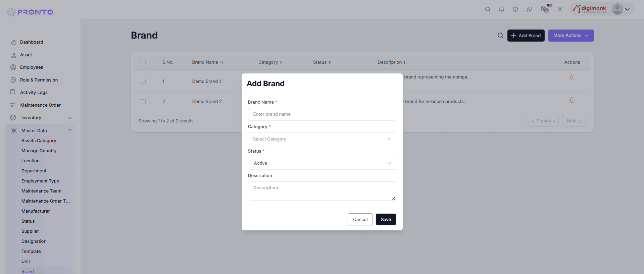The width and height of the screenshot is (644, 274).
Task: Open Template submenu item
Action: click(x=31, y=252)
